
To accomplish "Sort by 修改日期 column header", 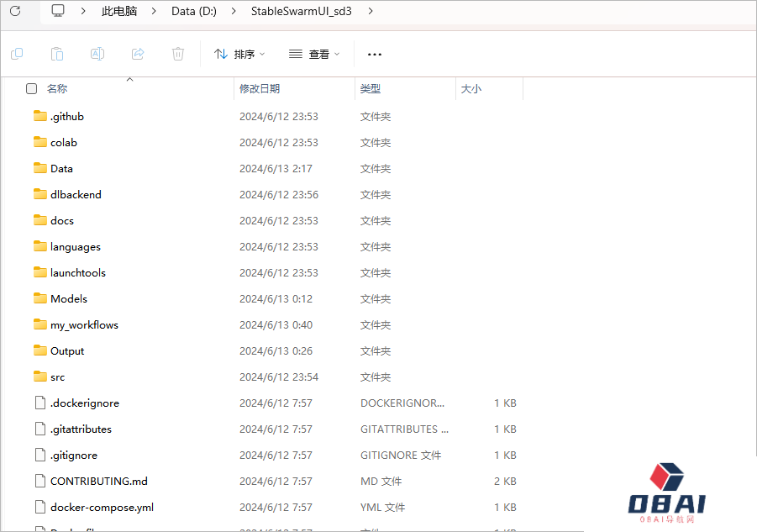I will [x=260, y=88].
